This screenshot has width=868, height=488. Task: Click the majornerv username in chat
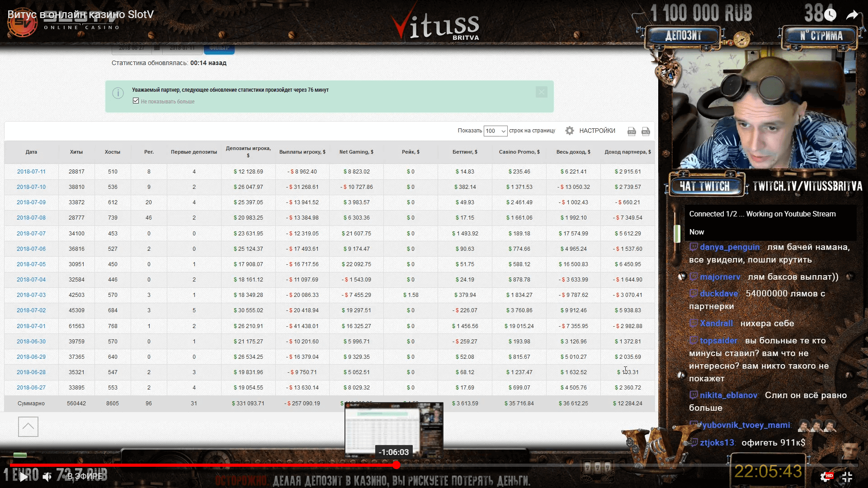click(720, 277)
